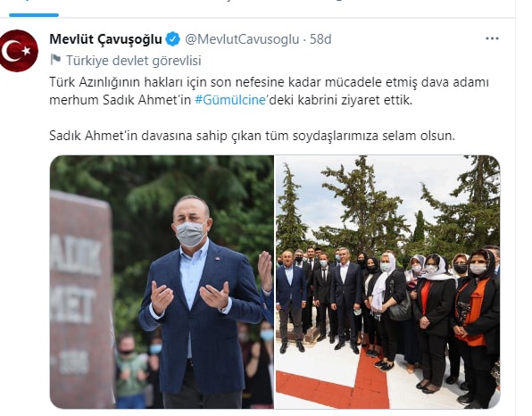Open the tweet's three-dot more options menu
This screenshot has height=416, width=532.
(492, 38)
